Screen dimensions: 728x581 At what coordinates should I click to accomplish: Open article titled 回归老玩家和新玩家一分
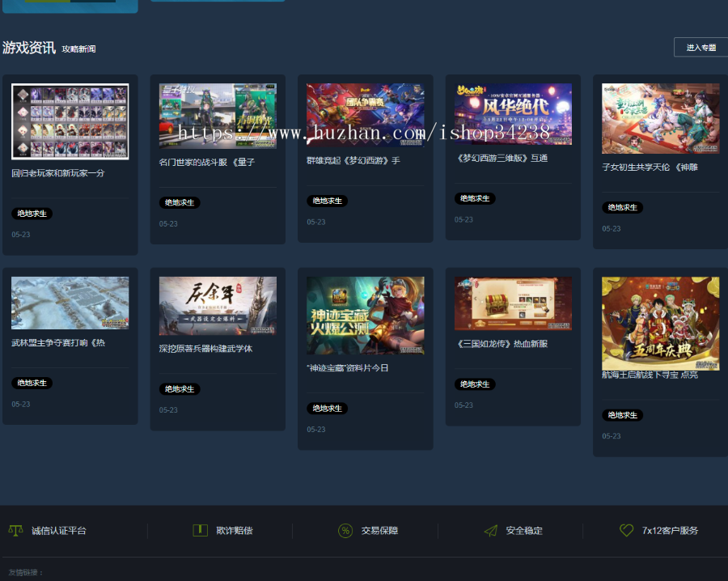click(x=58, y=173)
